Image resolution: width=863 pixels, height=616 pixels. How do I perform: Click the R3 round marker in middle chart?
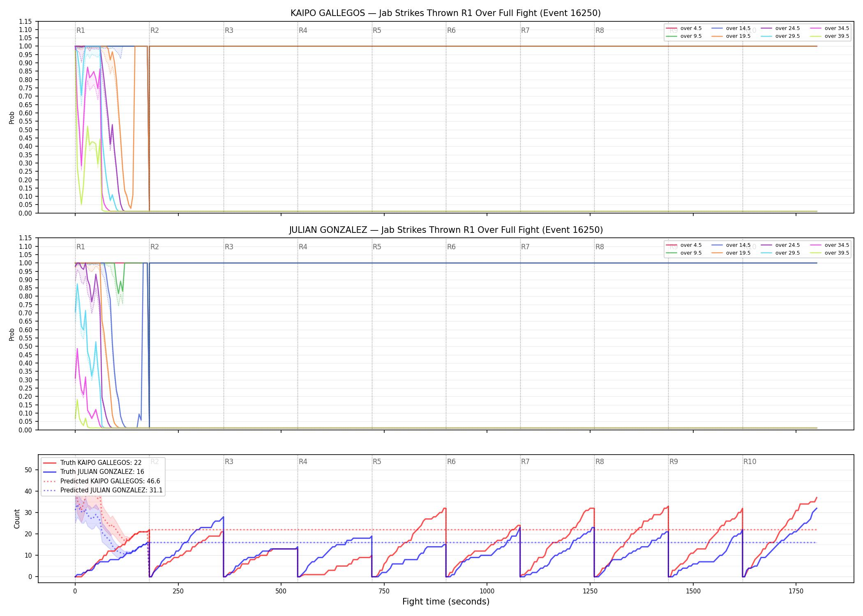pos(229,247)
